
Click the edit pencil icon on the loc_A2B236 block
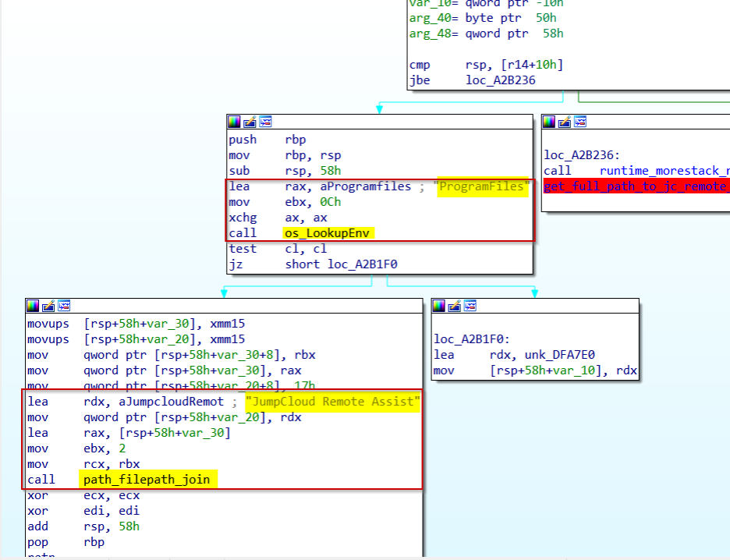[x=565, y=122]
